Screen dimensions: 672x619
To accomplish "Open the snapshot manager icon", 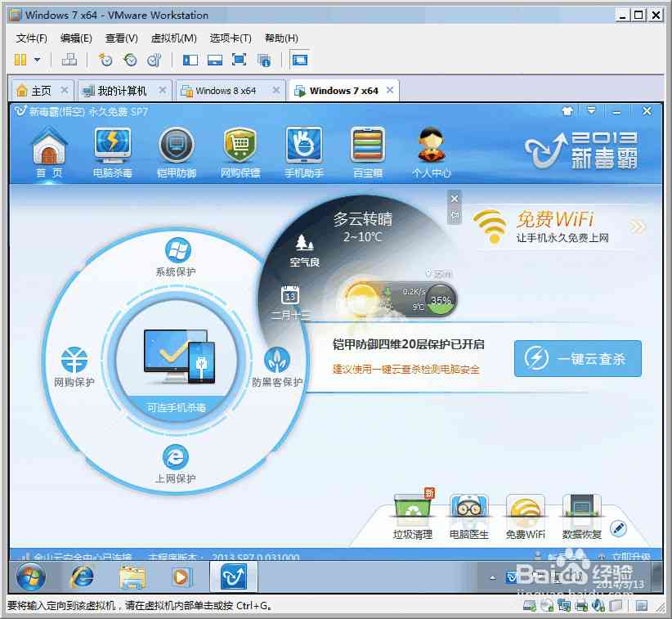I will [155, 60].
